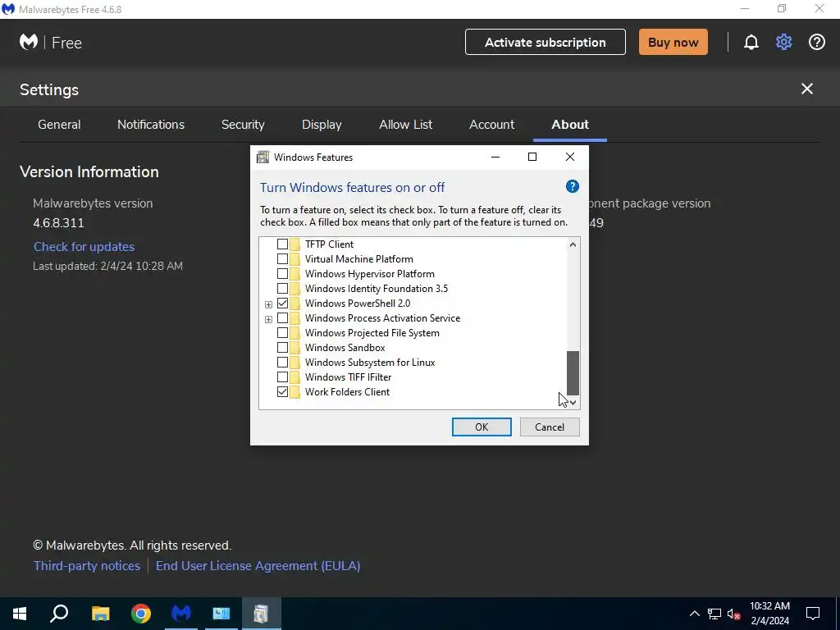The height and width of the screenshot is (630, 840).
Task: Click the folder icon beside Work Folders Client
Action: (x=294, y=392)
